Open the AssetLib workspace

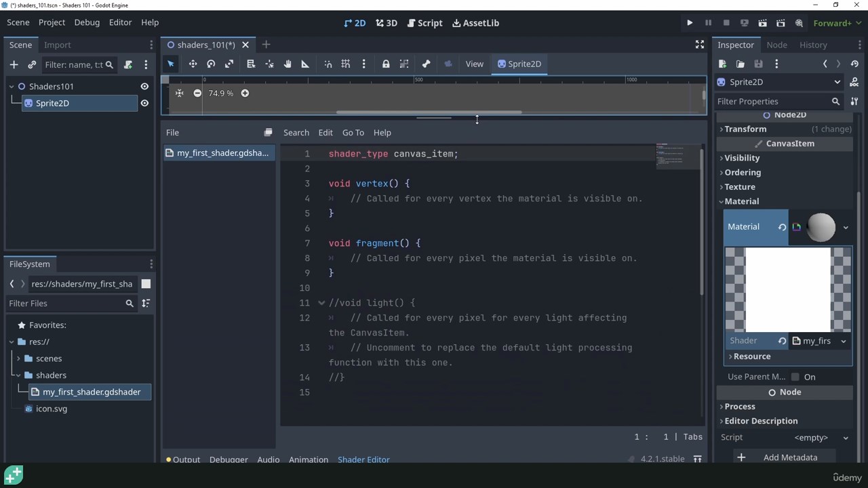point(475,23)
